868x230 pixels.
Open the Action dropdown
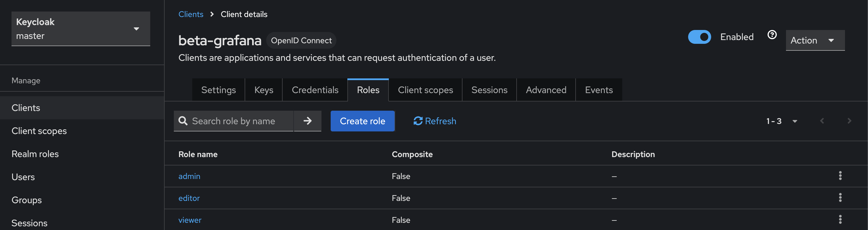(x=815, y=40)
